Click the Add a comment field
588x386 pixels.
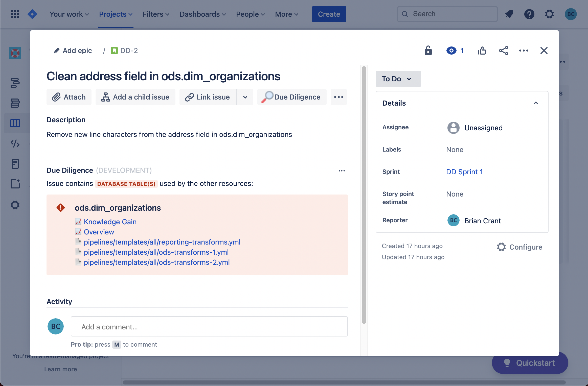tap(209, 327)
